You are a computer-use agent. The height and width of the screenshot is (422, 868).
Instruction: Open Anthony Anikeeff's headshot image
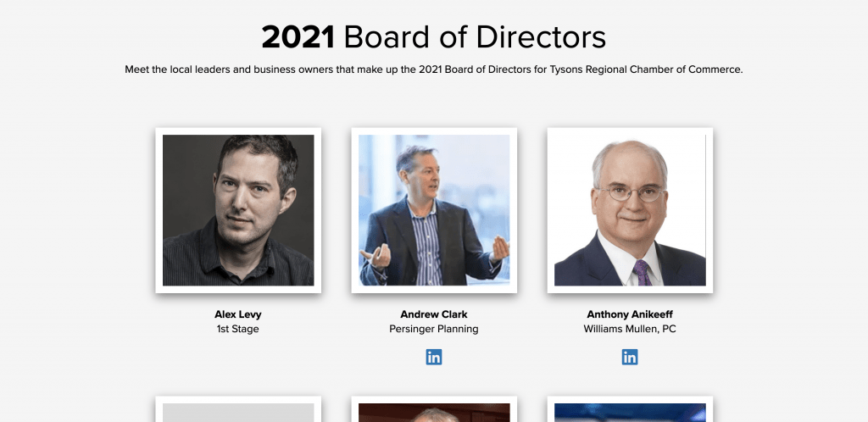[630, 210]
